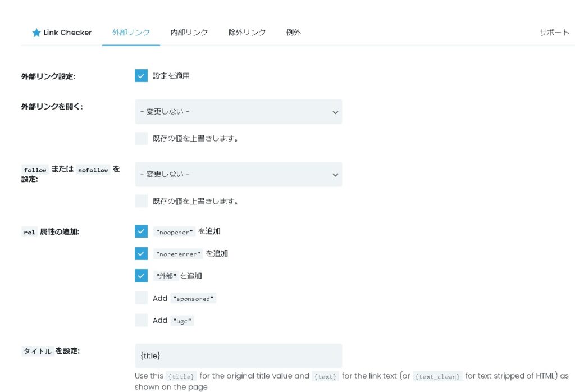Uncheck the "外部" を追加 option
This screenshot has height=392, width=575.
pyautogui.click(x=141, y=276)
